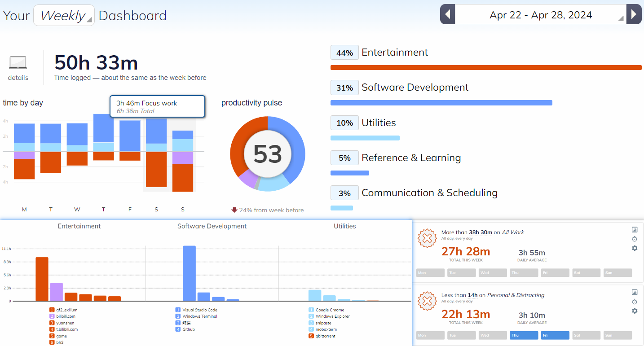Open the Weekly period dropdown
644x346 pixels.
click(x=64, y=16)
